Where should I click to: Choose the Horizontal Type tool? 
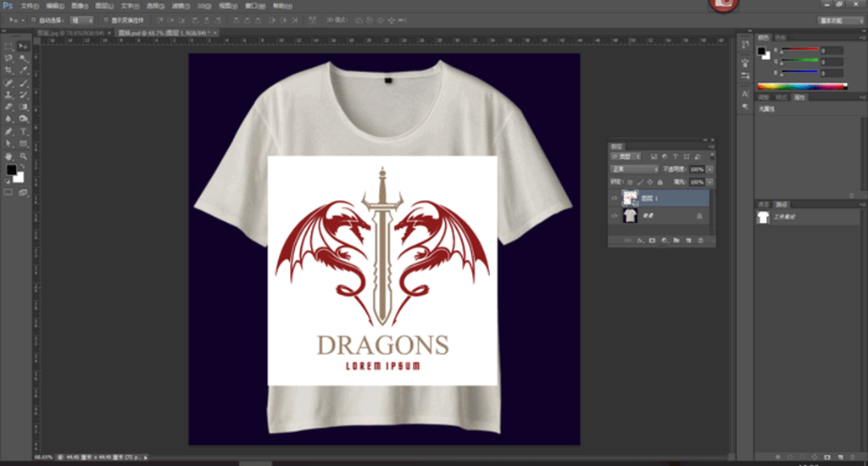click(x=24, y=132)
